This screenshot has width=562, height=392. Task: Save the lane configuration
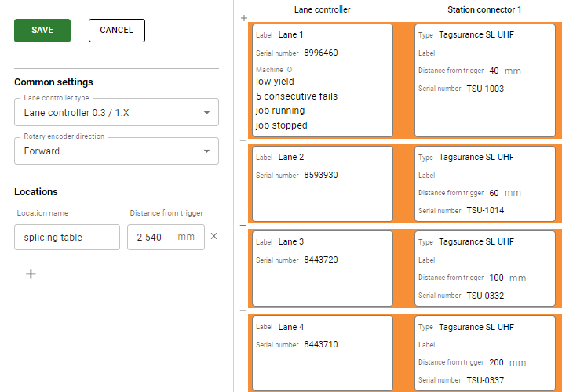pos(42,31)
